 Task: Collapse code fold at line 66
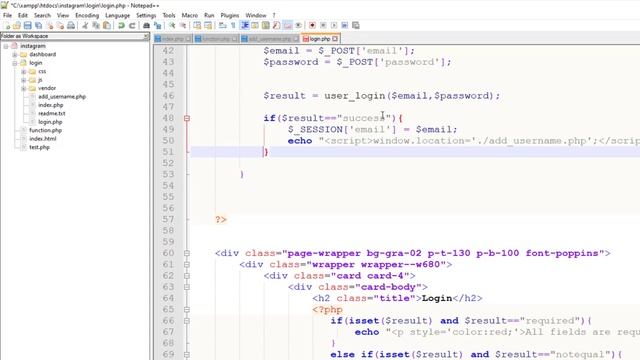187,321
